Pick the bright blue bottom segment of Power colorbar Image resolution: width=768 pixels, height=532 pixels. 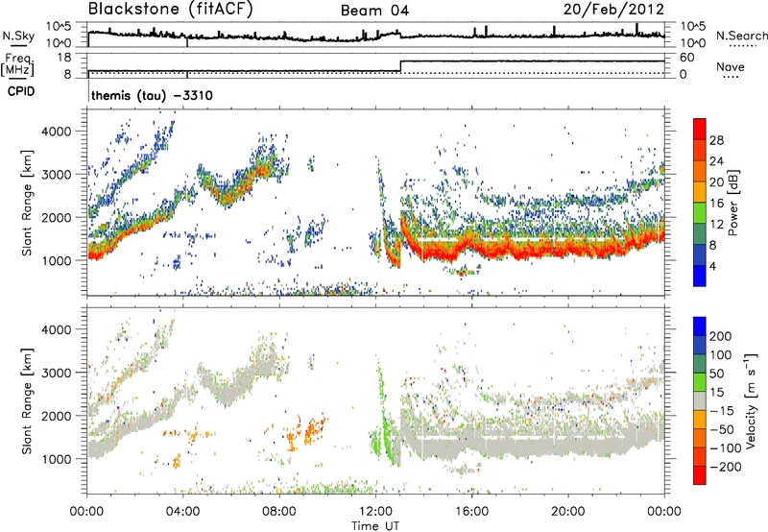[700, 276]
